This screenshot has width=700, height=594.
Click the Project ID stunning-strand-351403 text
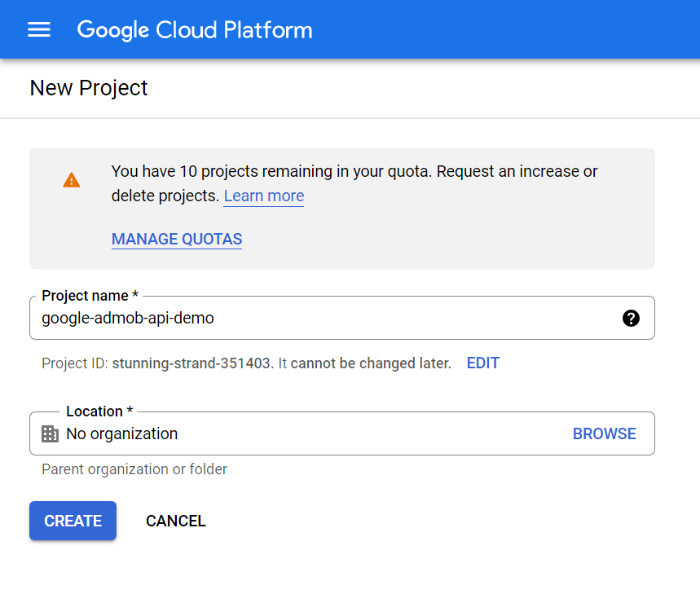point(192,363)
